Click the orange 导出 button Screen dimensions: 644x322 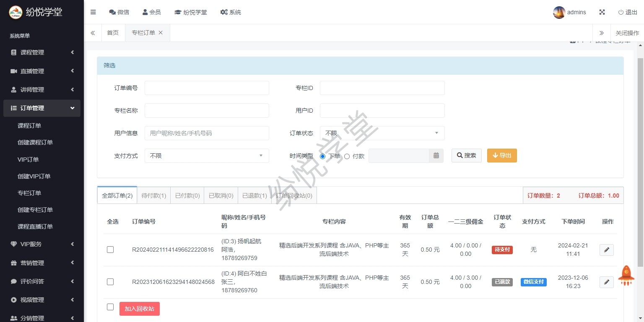pyautogui.click(x=502, y=155)
